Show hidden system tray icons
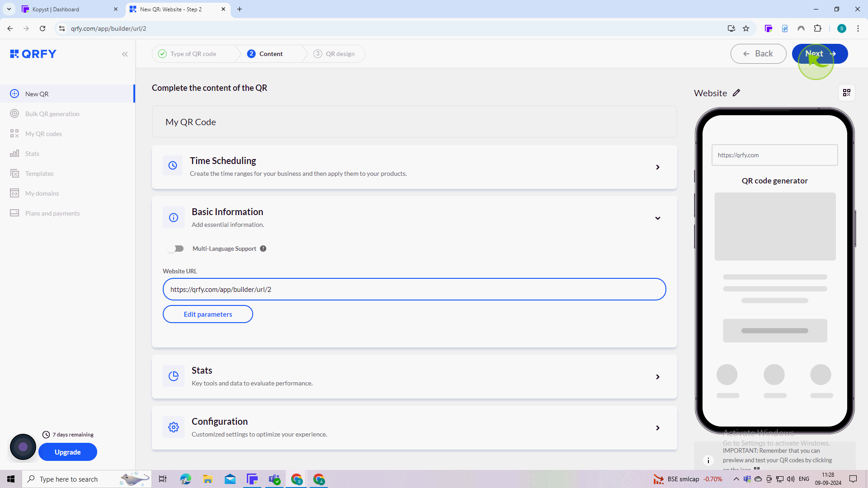This screenshot has height=488, width=868. (736, 479)
